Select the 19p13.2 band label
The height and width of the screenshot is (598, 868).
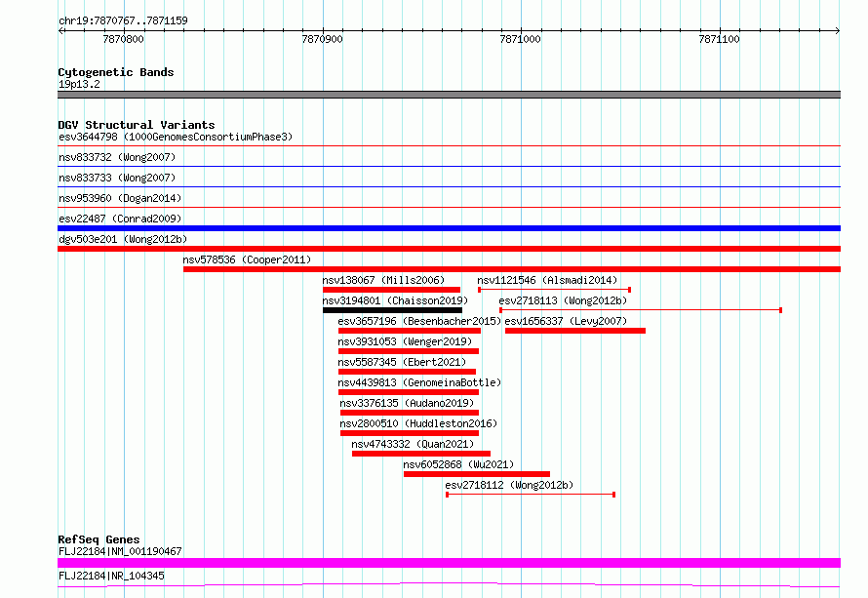(x=79, y=84)
